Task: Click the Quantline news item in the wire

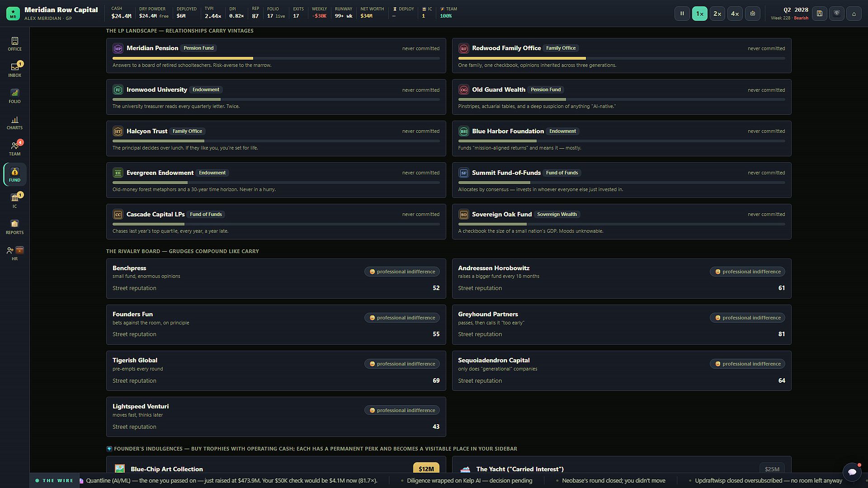Action: [x=231, y=481]
